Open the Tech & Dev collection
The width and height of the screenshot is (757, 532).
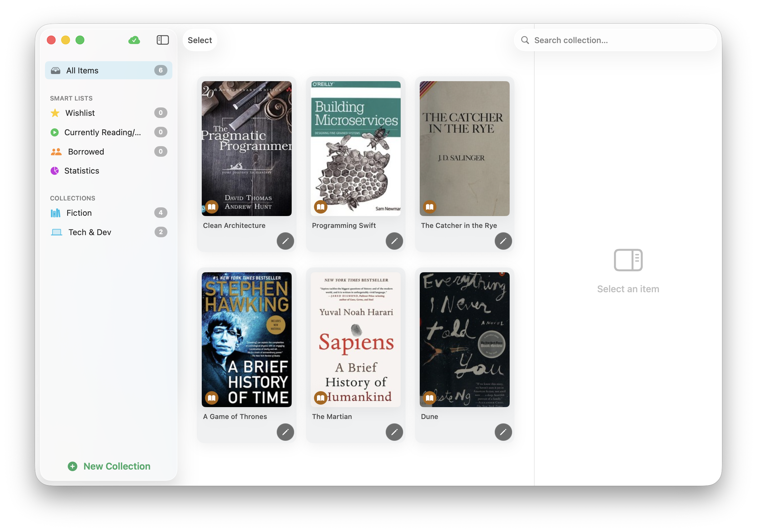(x=108, y=232)
